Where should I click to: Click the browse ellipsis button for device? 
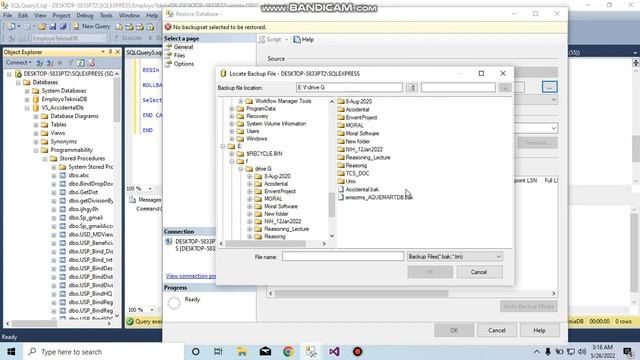pos(549,87)
